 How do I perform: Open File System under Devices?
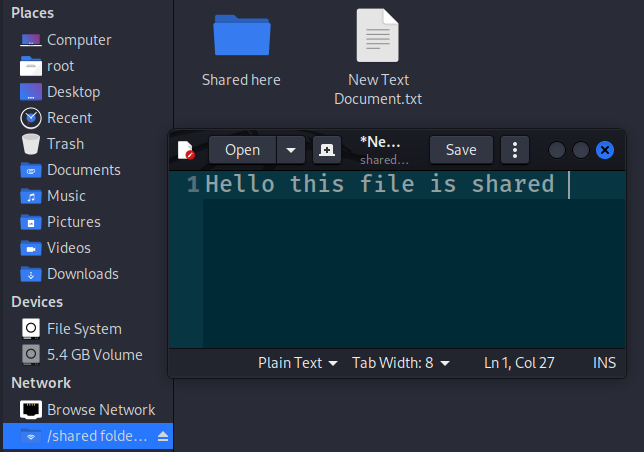coord(84,328)
